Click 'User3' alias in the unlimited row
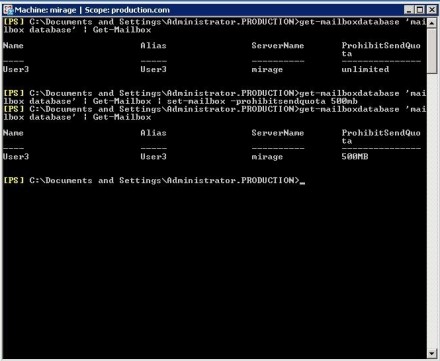The width and height of the screenshot is (440, 361). coord(153,69)
